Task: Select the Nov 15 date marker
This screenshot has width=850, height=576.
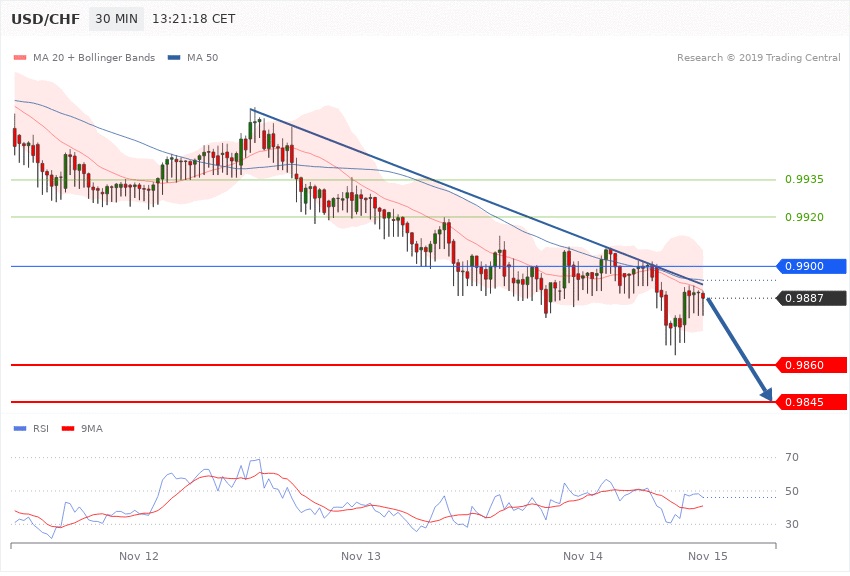Action: click(x=707, y=555)
